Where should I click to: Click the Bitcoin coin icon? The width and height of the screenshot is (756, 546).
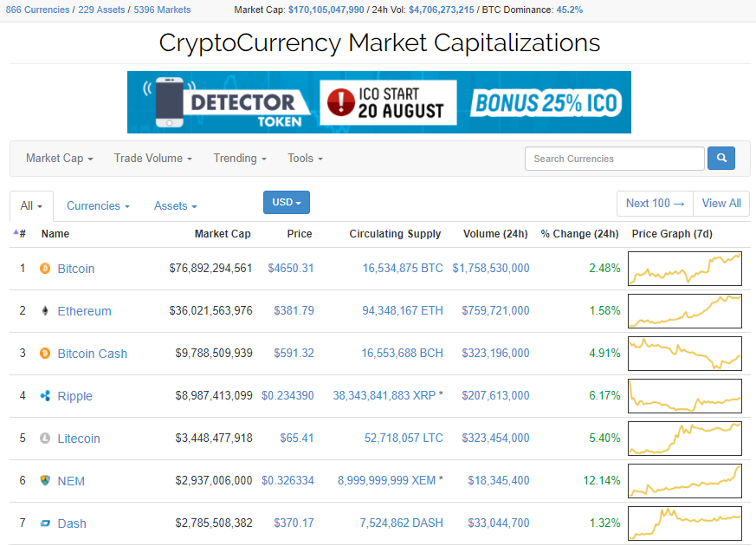pyautogui.click(x=45, y=269)
